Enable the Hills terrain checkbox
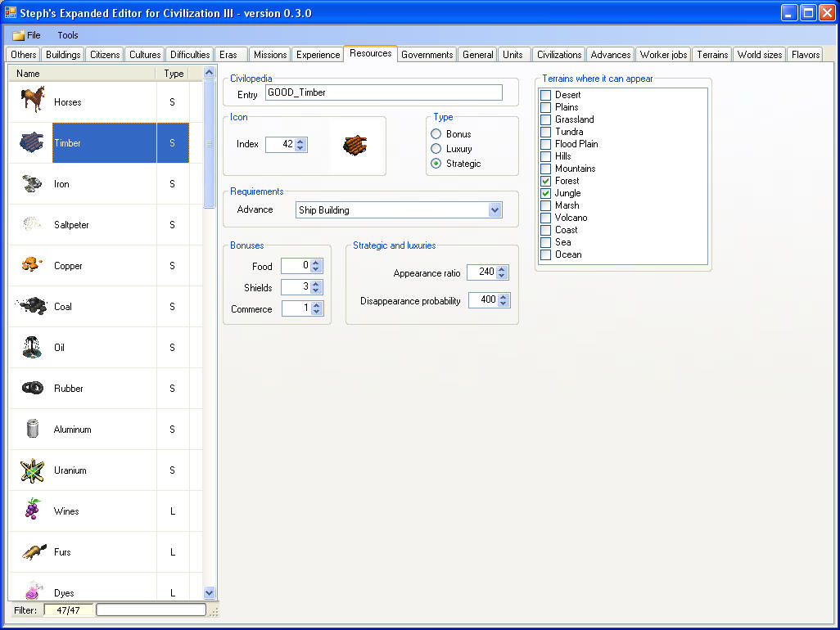 [x=546, y=156]
